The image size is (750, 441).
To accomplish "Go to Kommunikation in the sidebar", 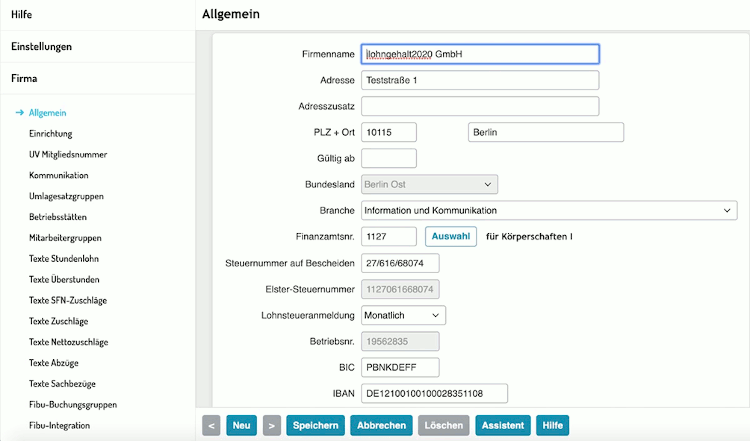I will [59, 175].
